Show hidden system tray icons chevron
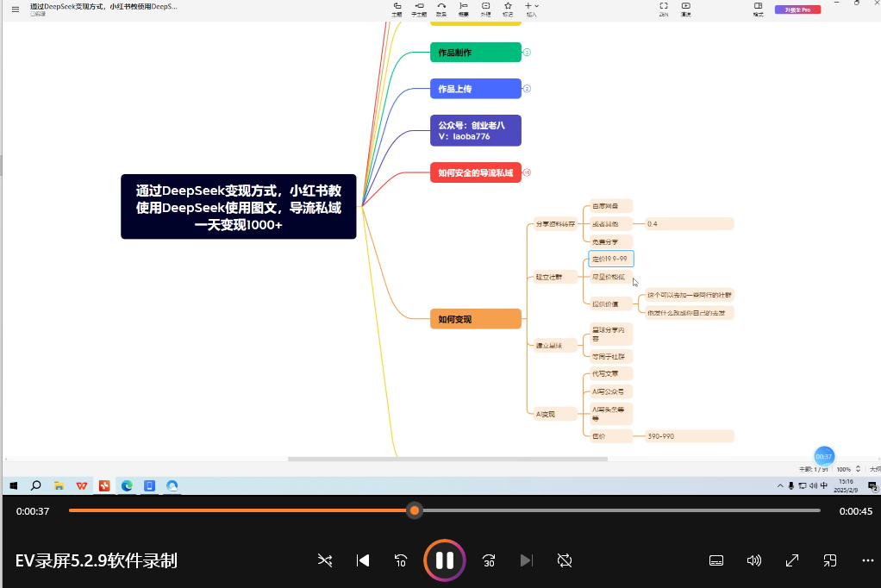The width and height of the screenshot is (881, 588). (780, 485)
